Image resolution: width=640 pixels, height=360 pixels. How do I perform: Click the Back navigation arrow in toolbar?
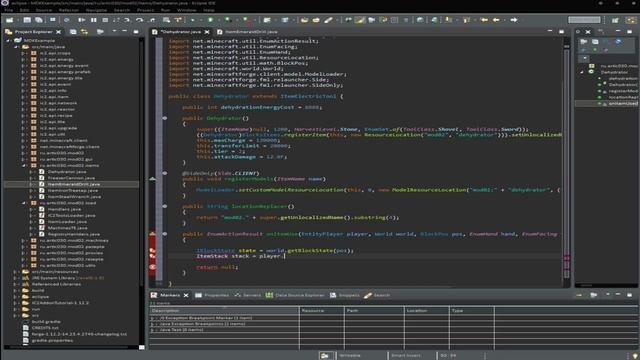click(496, 20)
